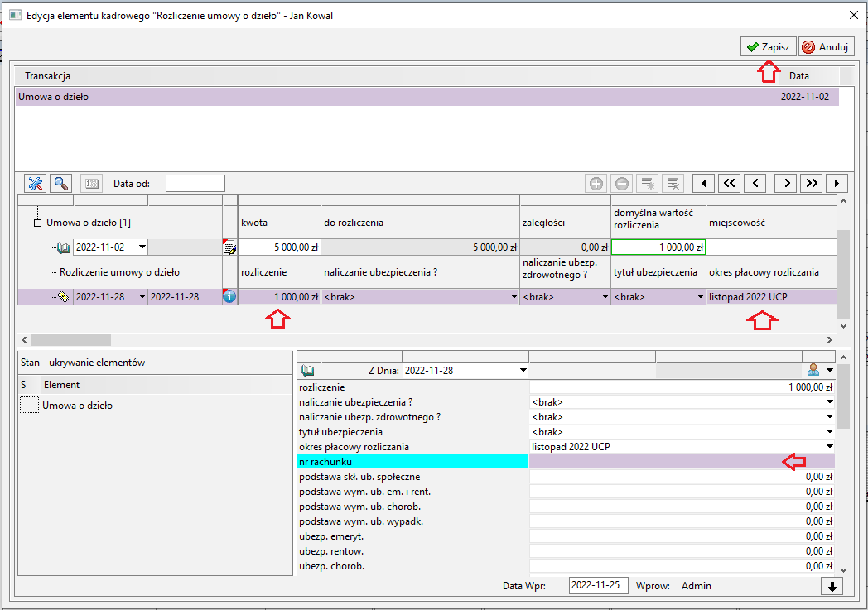This screenshot has width=868, height=610.
Task: Click the Rozliczenie umowy o dzieło tree item
Action: tap(119, 272)
